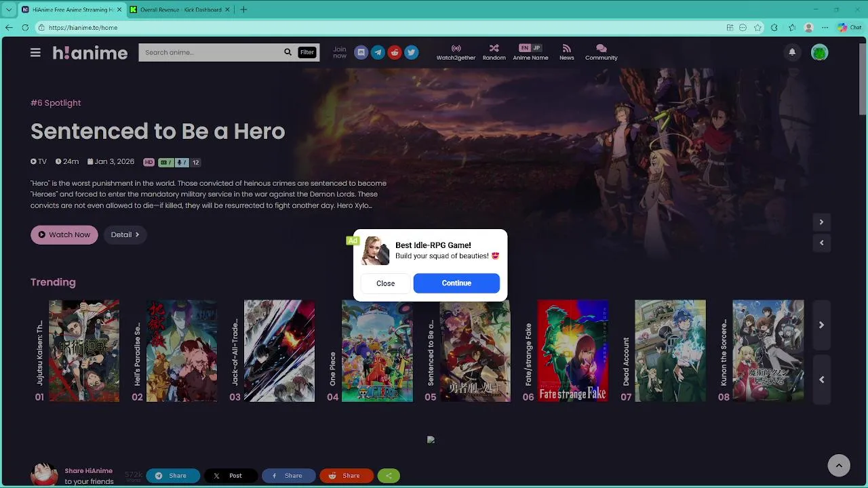Open Jack-of-All-Trades trending poster
This screenshot has height=488, width=868.
(279, 351)
